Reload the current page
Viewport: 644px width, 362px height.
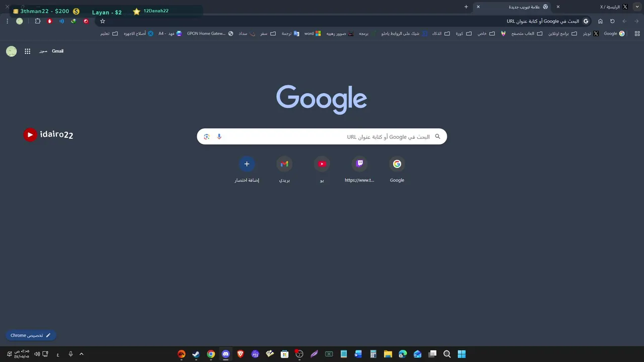coord(612,21)
